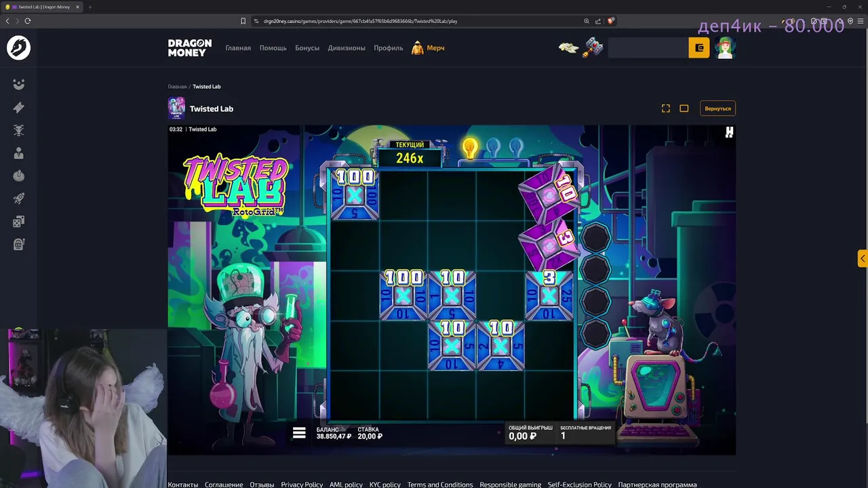
Task: Click the cash pile icon in header
Action: [568, 47]
